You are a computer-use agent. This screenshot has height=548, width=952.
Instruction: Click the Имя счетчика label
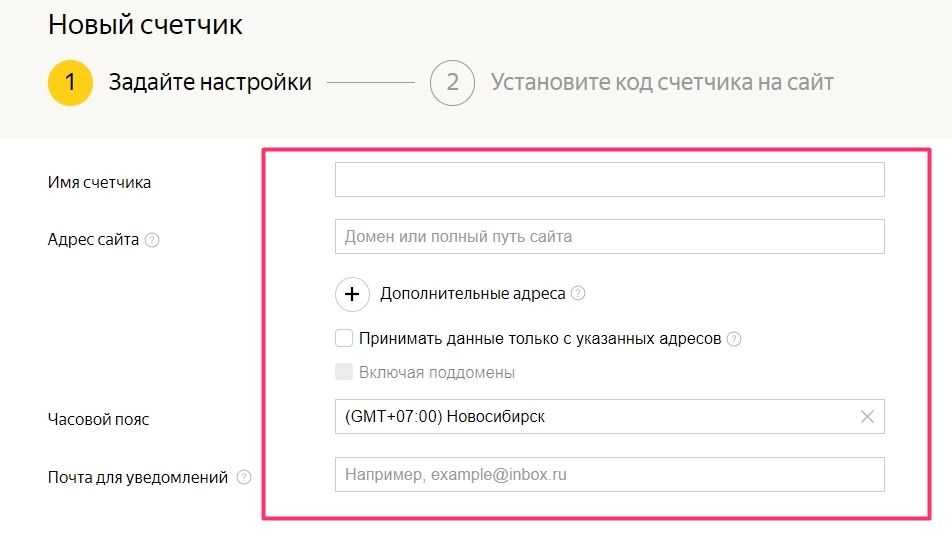(x=100, y=182)
